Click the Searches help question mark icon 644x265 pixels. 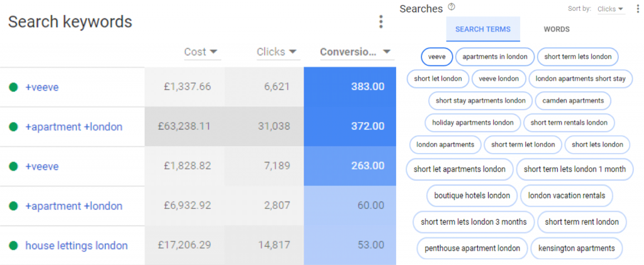(452, 7)
